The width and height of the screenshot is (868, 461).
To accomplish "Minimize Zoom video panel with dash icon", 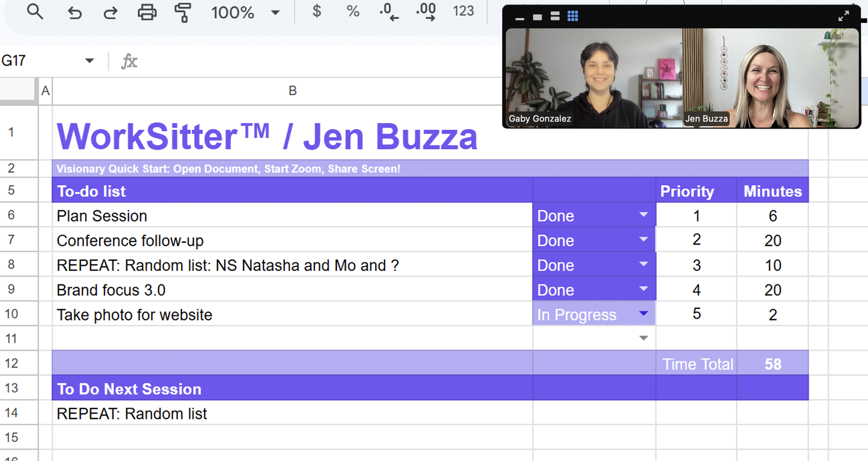I will coord(519,18).
